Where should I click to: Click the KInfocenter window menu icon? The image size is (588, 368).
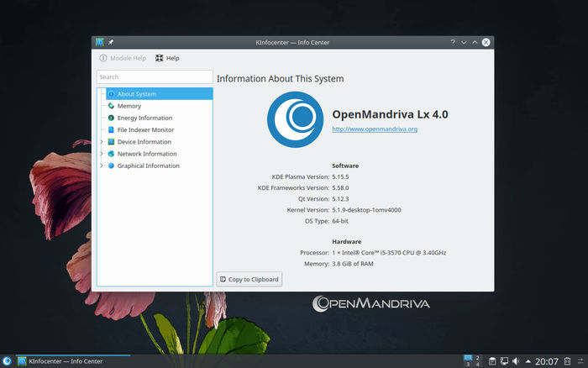(99, 41)
